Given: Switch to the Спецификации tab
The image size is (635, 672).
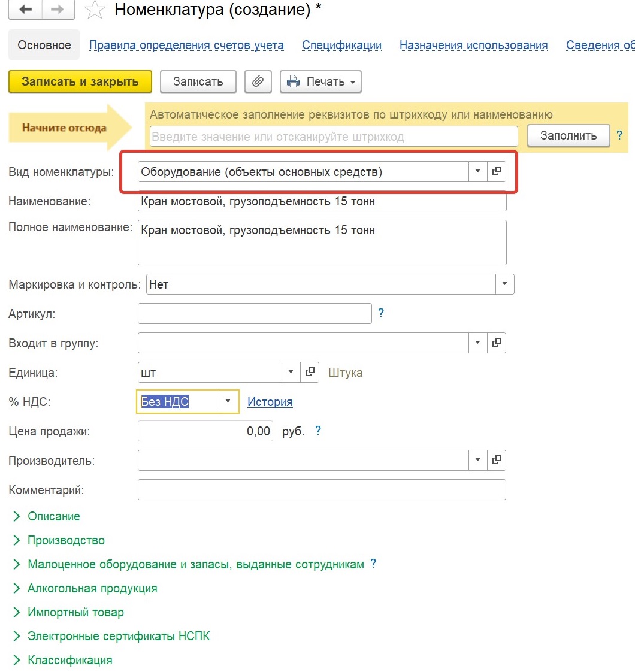Looking at the screenshot, I should click(x=341, y=45).
